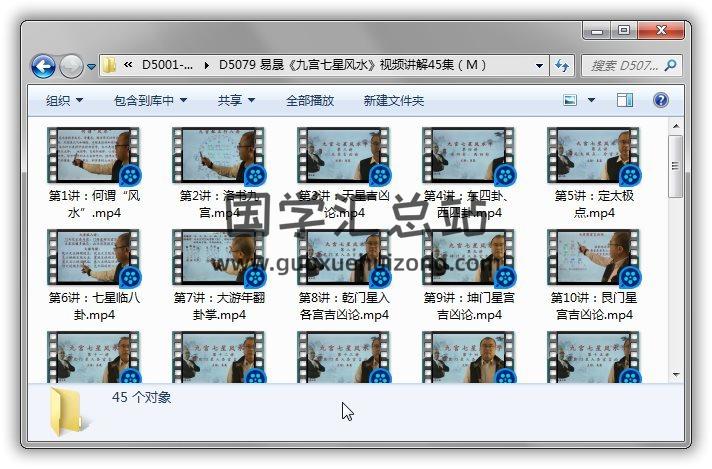712x469 pixels.
Task: Open the 组织 menu
Action: 64,101
